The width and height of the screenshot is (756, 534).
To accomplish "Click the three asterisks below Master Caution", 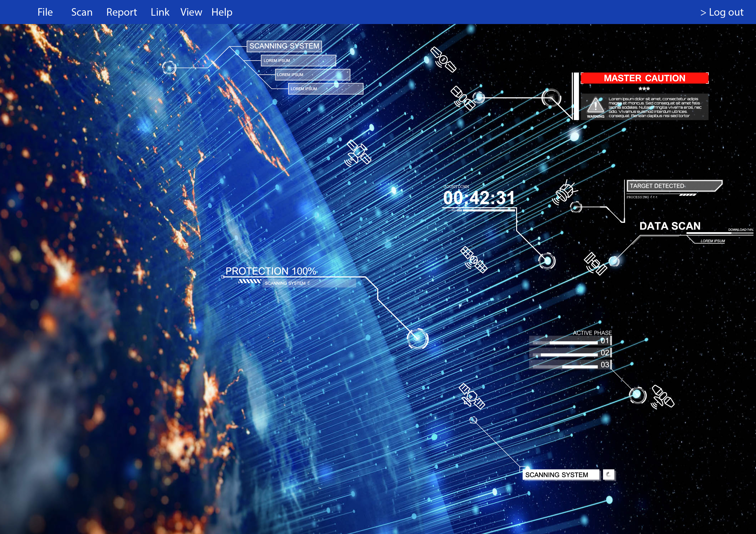I will (x=644, y=89).
